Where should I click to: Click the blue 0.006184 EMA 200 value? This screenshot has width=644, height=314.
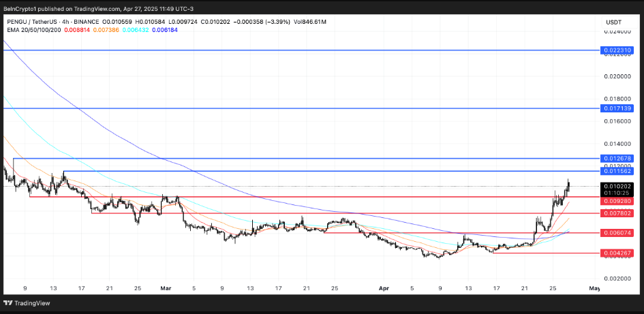pos(164,31)
